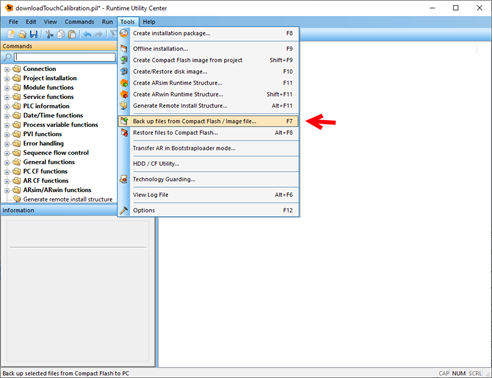492x378 pixels.
Task: Click the Paste clipboard toolbar icon
Action: 72,34
